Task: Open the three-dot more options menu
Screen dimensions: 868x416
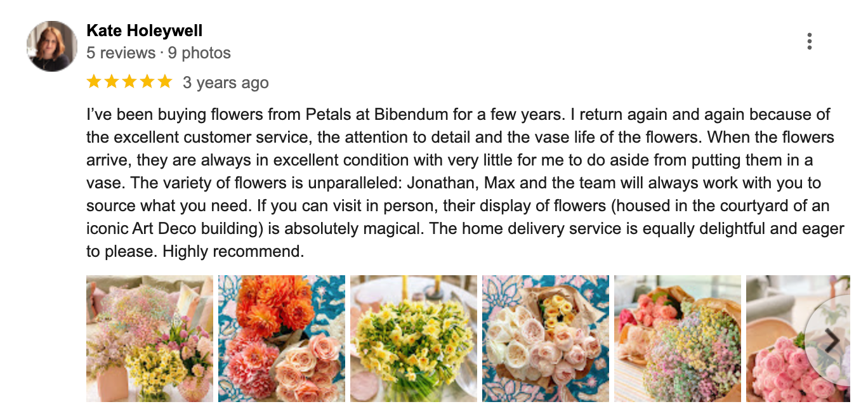Action: pos(809,42)
